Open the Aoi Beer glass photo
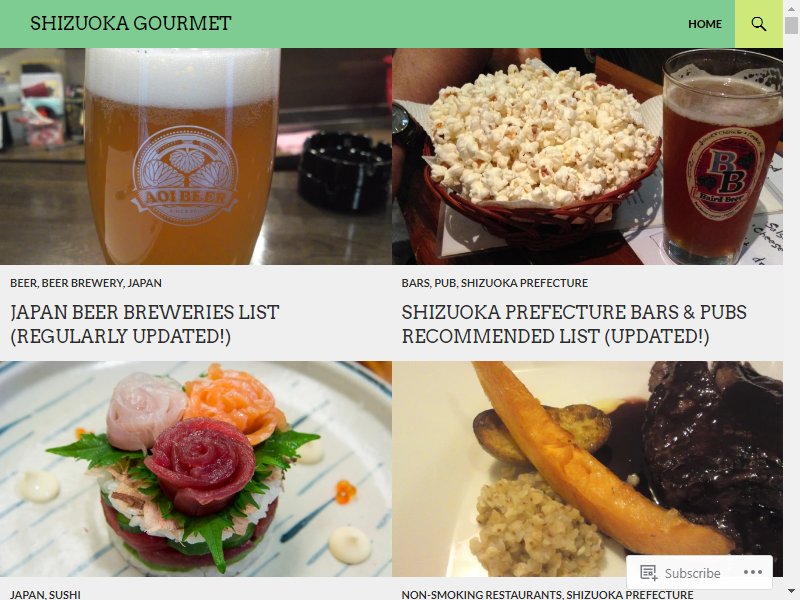This screenshot has width=800, height=600. click(x=196, y=156)
